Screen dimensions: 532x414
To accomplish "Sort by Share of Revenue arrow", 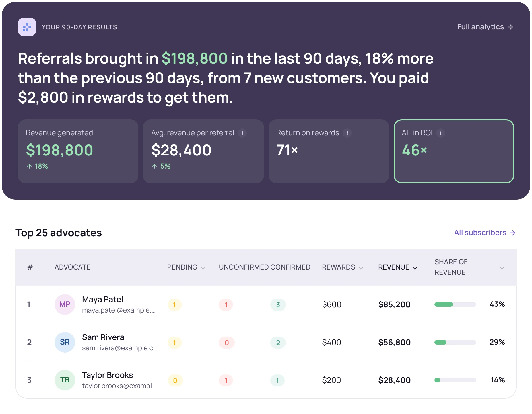I will [x=502, y=267].
